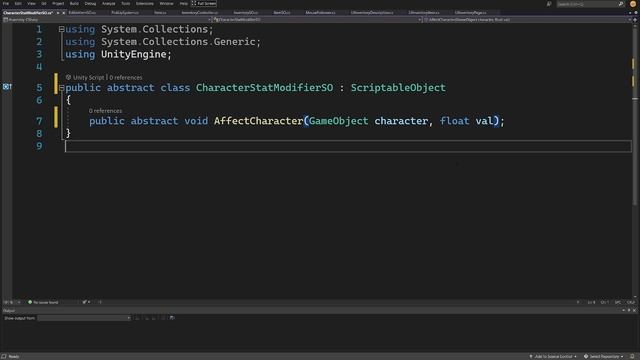The height and width of the screenshot is (360, 640).
Task: Click the '0 references' link above class declaration
Action: tap(126, 77)
